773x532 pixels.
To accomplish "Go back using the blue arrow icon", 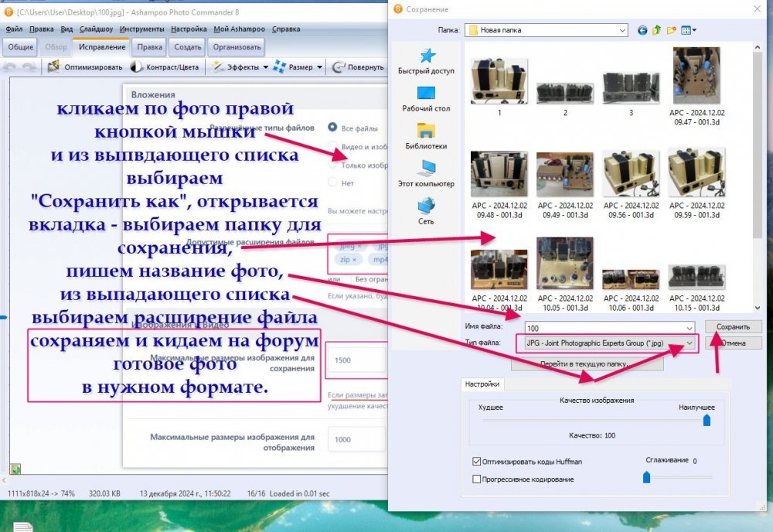I will pos(642,30).
